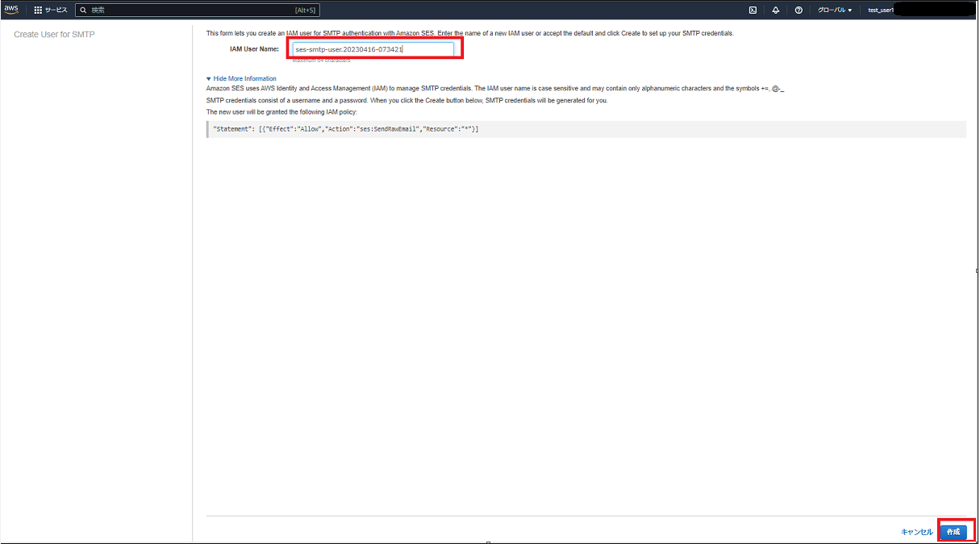The width and height of the screenshot is (980, 544).
Task: Open the Services grid menu
Action: coord(51,10)
